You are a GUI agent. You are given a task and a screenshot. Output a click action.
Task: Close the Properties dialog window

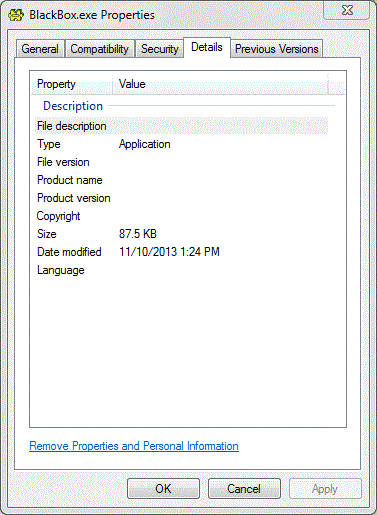click(346, 10)
